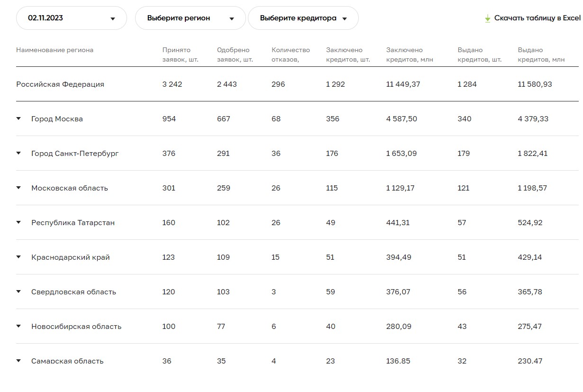Expand the Самарская область row triangle
The width and height of the screenshot is (583, 392).
[19, 361]
